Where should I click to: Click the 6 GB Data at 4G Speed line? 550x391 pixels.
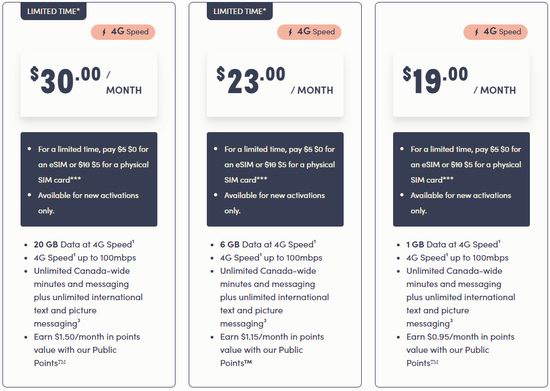pyautogui.click(x=268, y=244)
